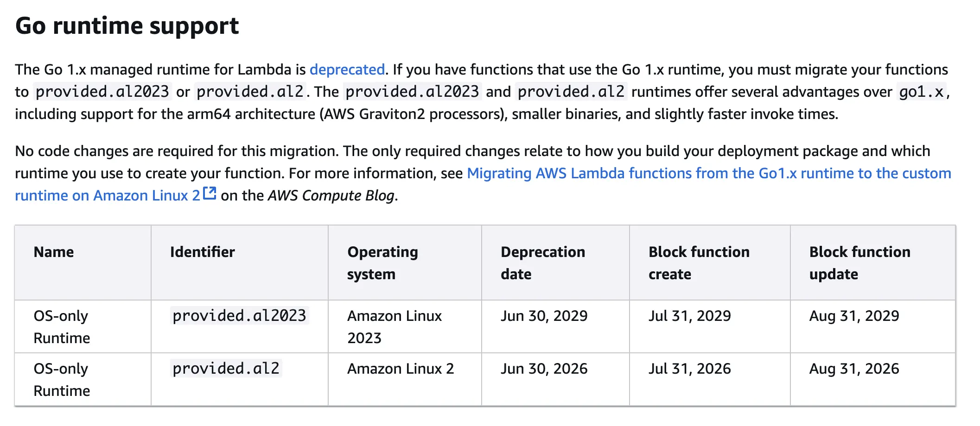This screenshot has height=426, width=980.
Task: Click the "Go runtime support" heading
Action: [x=127, y=26]
